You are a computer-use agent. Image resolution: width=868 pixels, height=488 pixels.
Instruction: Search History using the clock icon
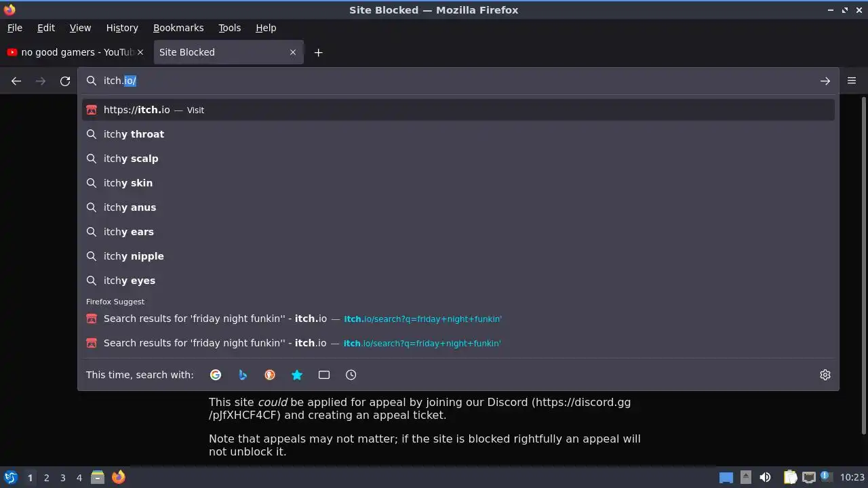(351, 375)
